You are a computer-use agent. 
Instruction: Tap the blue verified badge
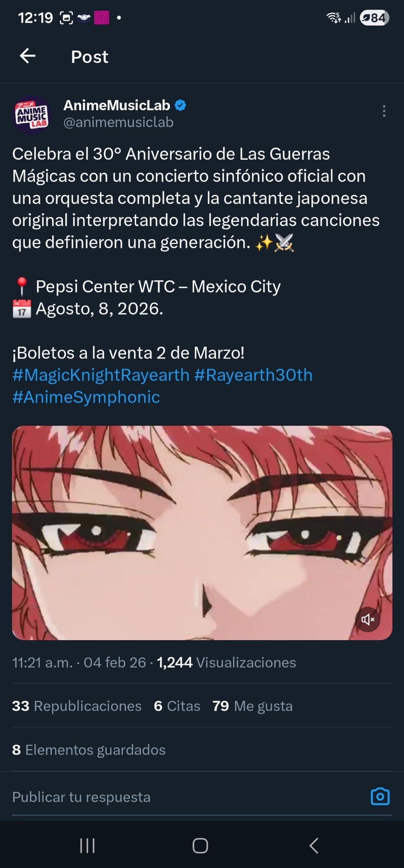[x=180, y=105]
